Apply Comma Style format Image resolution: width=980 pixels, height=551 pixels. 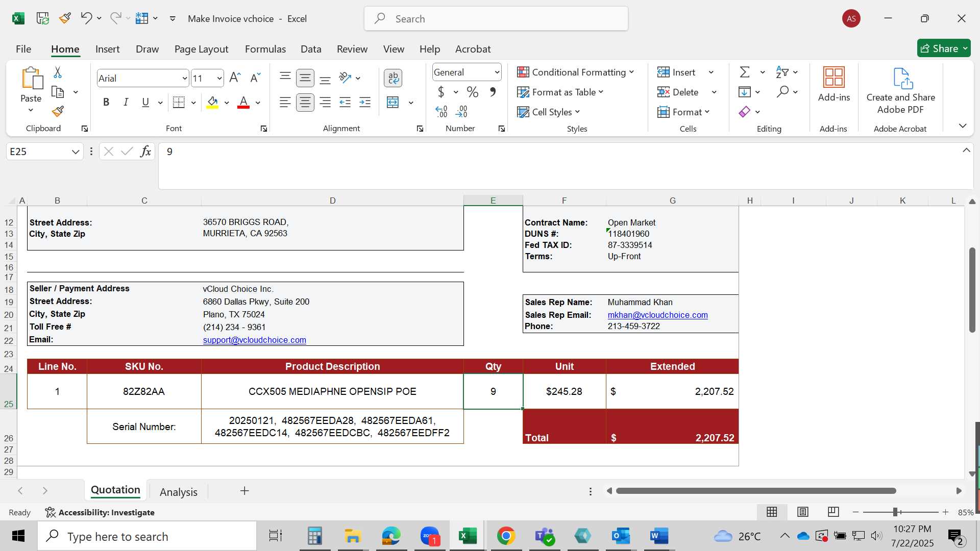(x=493, y=92)
